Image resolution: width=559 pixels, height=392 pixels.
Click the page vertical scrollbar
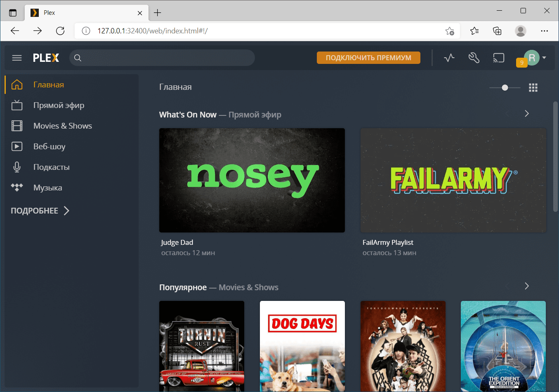(x=555, y=157)
